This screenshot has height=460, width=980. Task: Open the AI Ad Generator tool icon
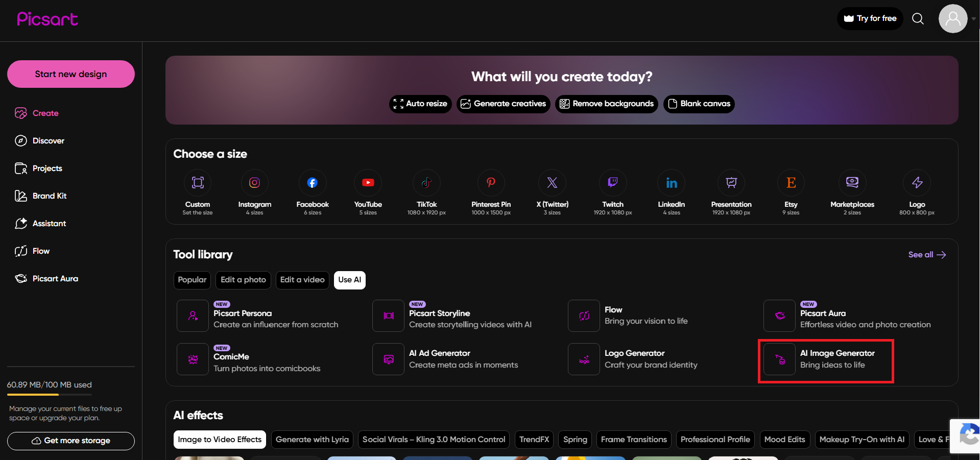point(388,359)
